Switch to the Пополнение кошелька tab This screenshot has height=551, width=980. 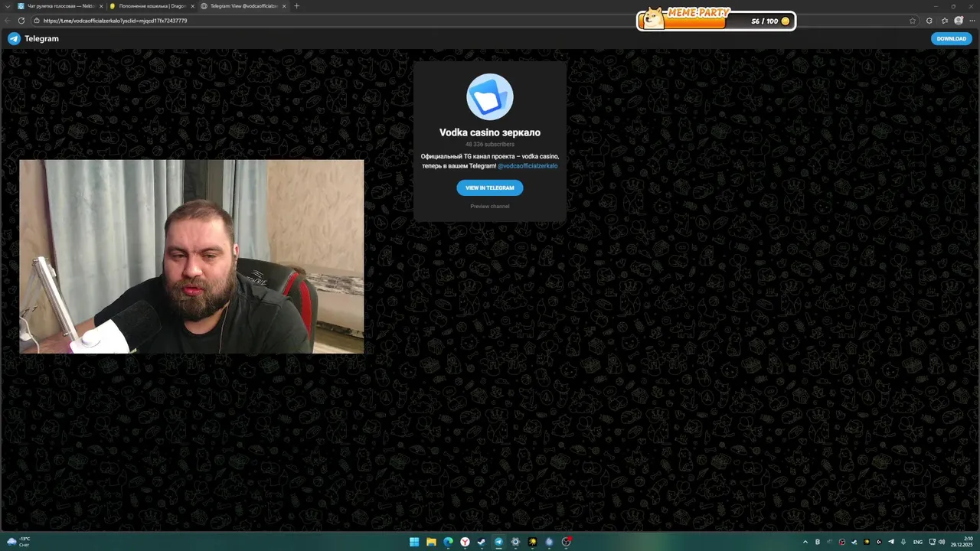[x=150, y=6]
